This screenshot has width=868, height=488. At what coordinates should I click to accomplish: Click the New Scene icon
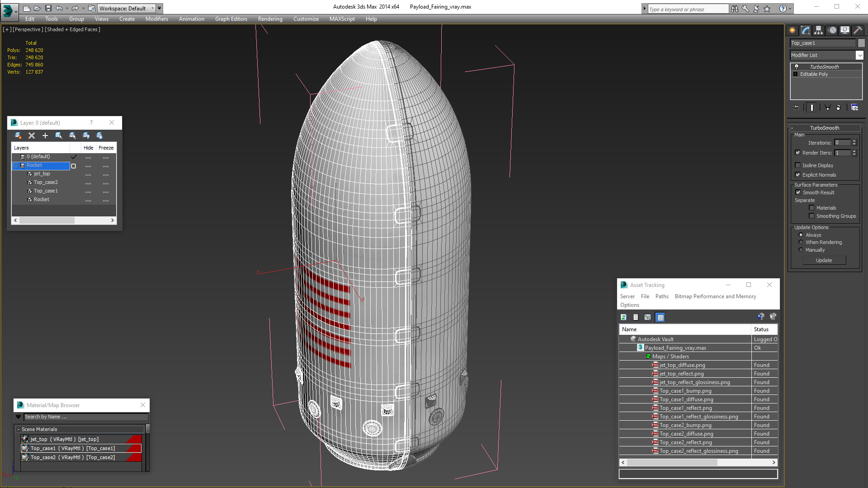click(x=27, y=8)
